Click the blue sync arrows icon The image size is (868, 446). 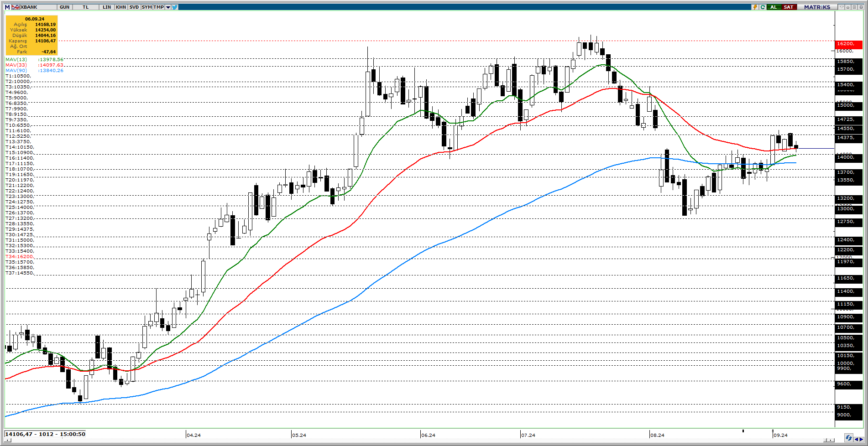[x=848, y=438]
